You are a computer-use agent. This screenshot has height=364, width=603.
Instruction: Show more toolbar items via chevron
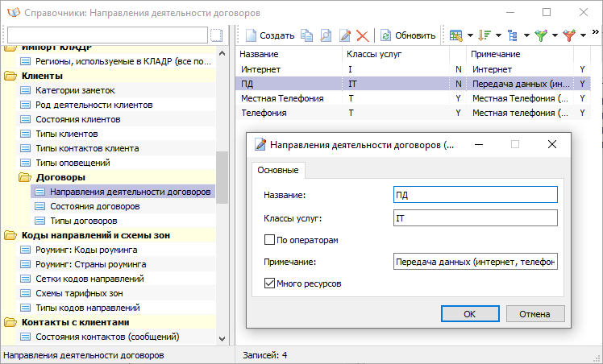point(595,32)
